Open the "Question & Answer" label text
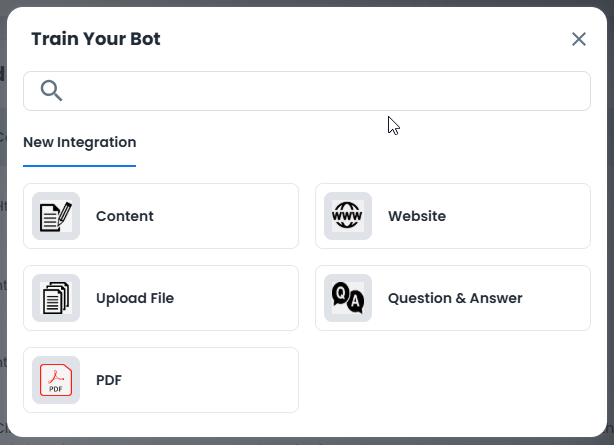This screenshot has height=445, width=614. 455,298
